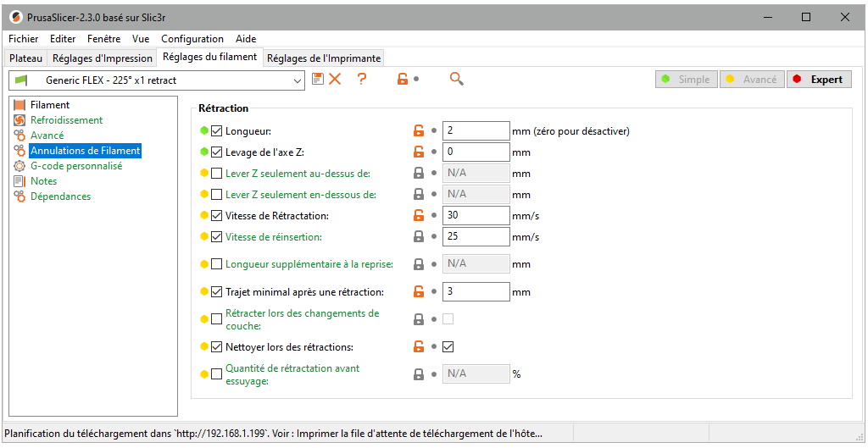Select G-code personnalisé in the settings tree
Image resolution: width=868 pixels, height=448 pixels.
point(75,166)
